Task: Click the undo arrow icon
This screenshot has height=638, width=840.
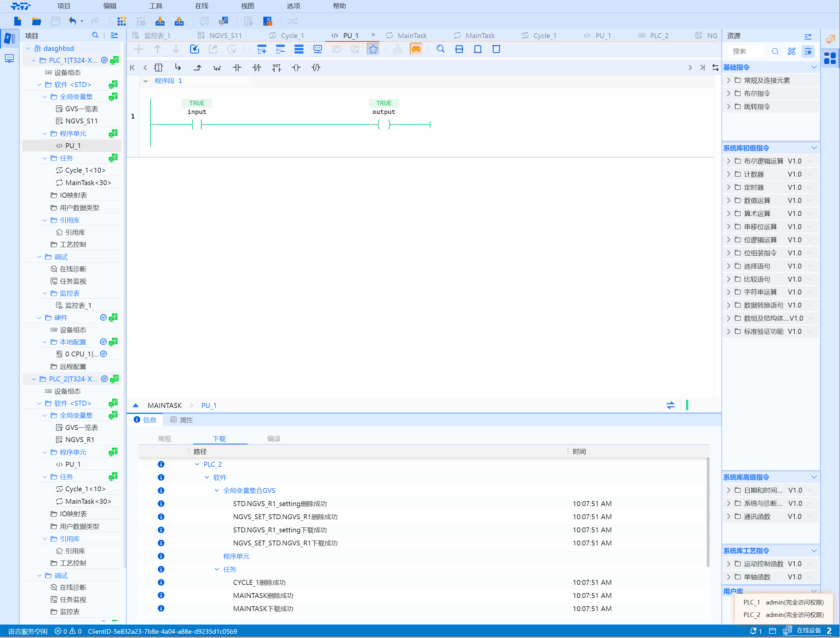Action: (x=72, y=21)
